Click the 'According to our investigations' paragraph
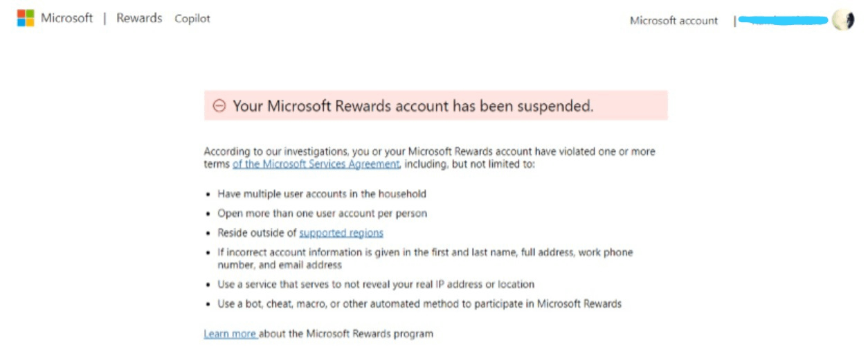 tap(429, 158)
